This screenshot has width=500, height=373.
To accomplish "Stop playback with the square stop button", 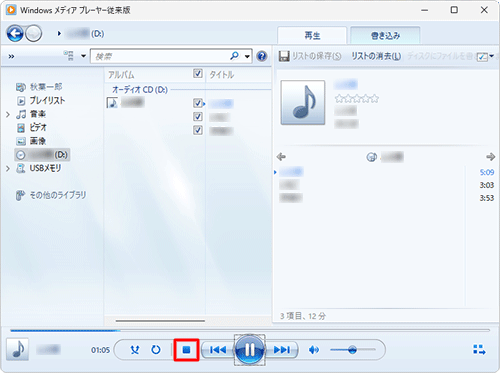I will pyautogui.click(x=186, y=350).
